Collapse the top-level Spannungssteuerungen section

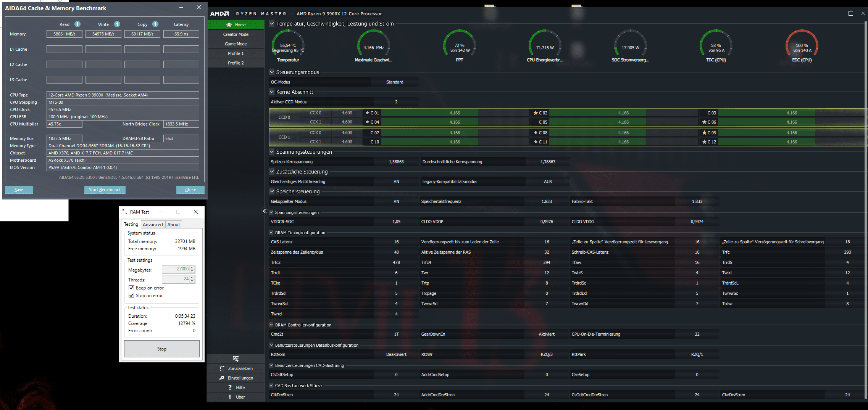click(x=272, y=152)
